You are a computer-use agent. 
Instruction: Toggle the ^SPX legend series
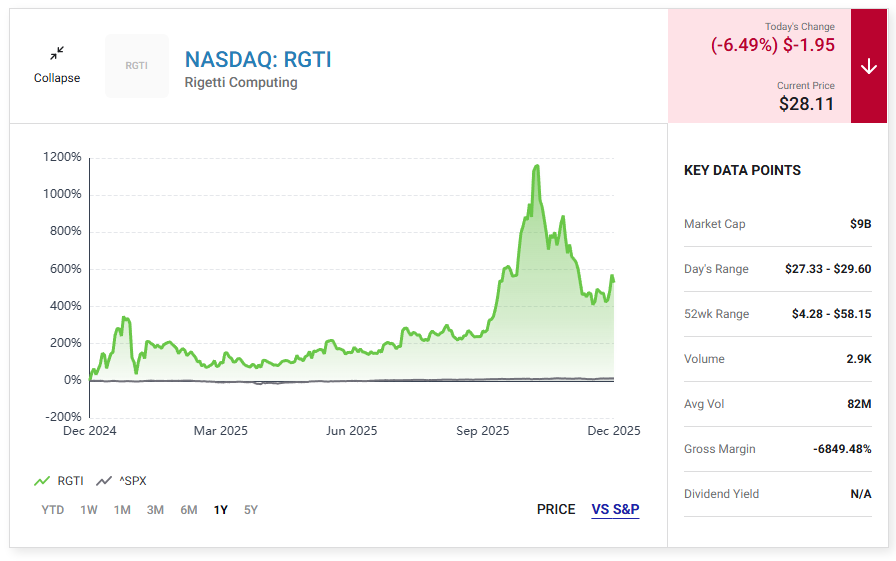pos(121,481)
